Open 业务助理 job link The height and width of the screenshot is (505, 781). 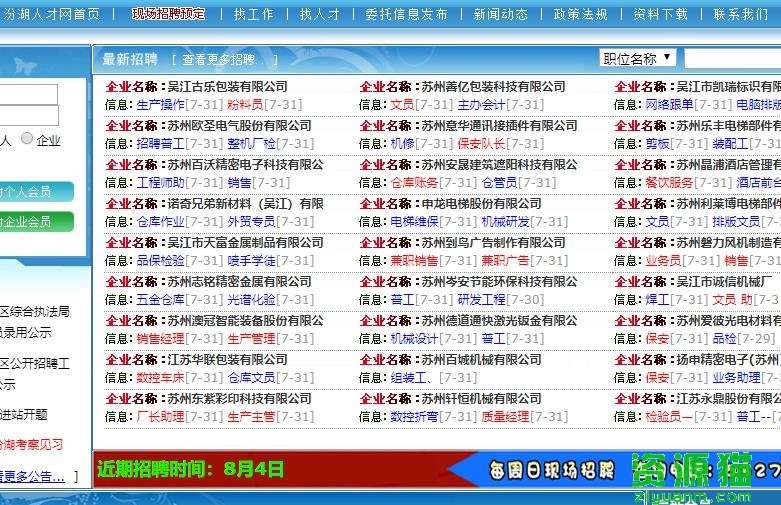736,378
